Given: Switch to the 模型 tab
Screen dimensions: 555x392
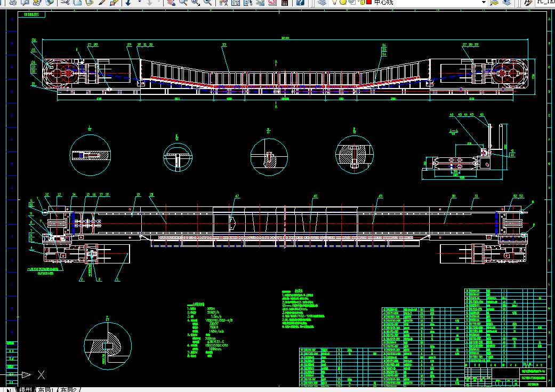Looking at the screenshot, I should pyautogui.click(x=25, y=389).
